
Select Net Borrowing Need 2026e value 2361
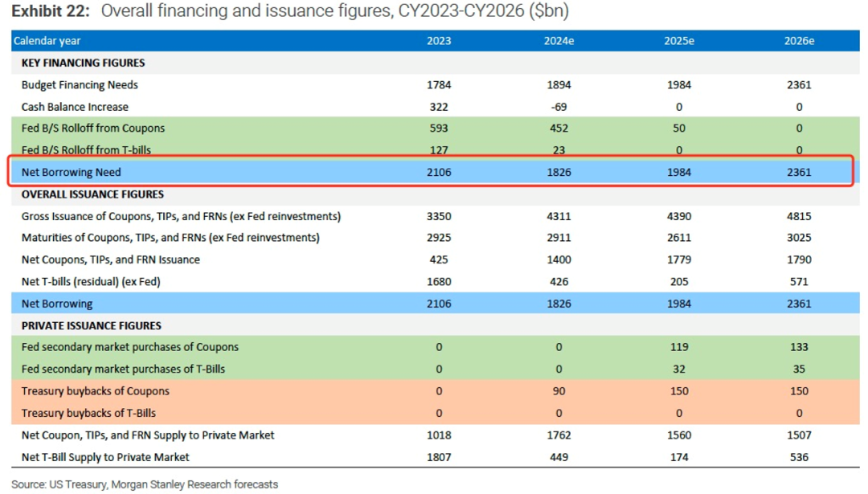799,172
